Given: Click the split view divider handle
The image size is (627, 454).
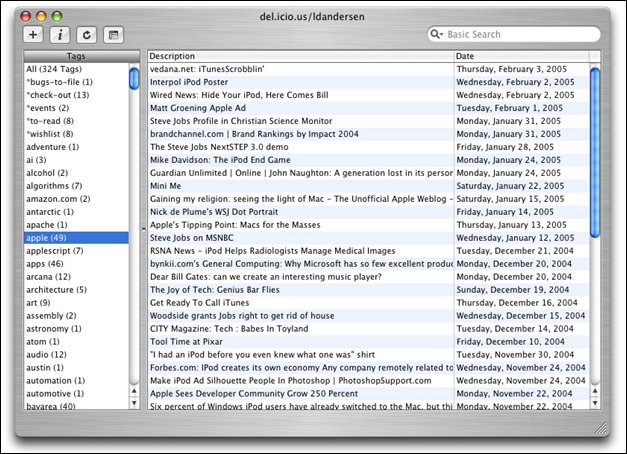Looking at the screenshot, I should 144,229.
